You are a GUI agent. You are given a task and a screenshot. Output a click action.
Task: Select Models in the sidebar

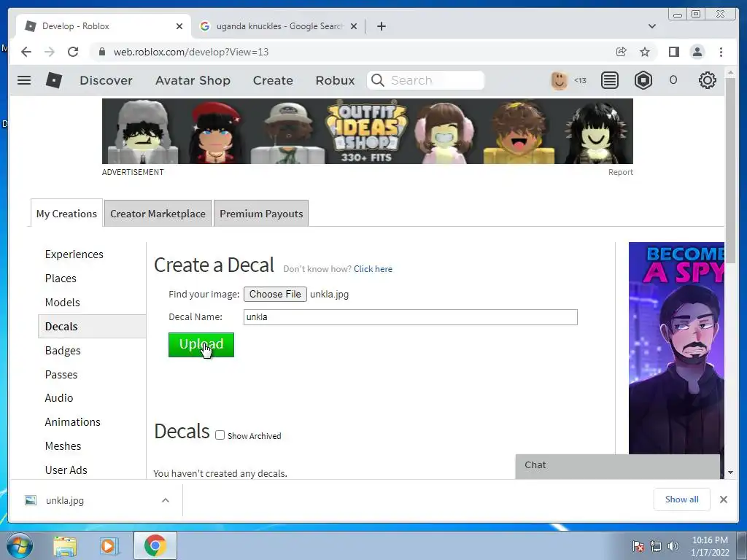(x=63, y=303)
